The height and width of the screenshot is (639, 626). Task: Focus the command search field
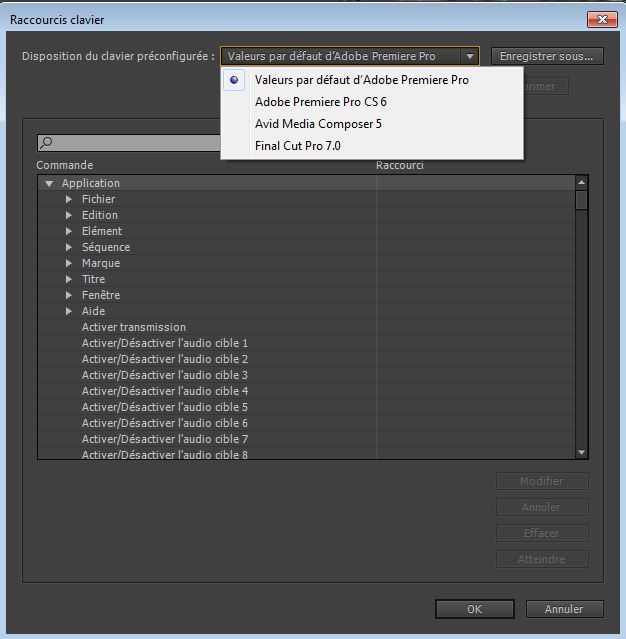pyautogui.click(x=129, y=143)
